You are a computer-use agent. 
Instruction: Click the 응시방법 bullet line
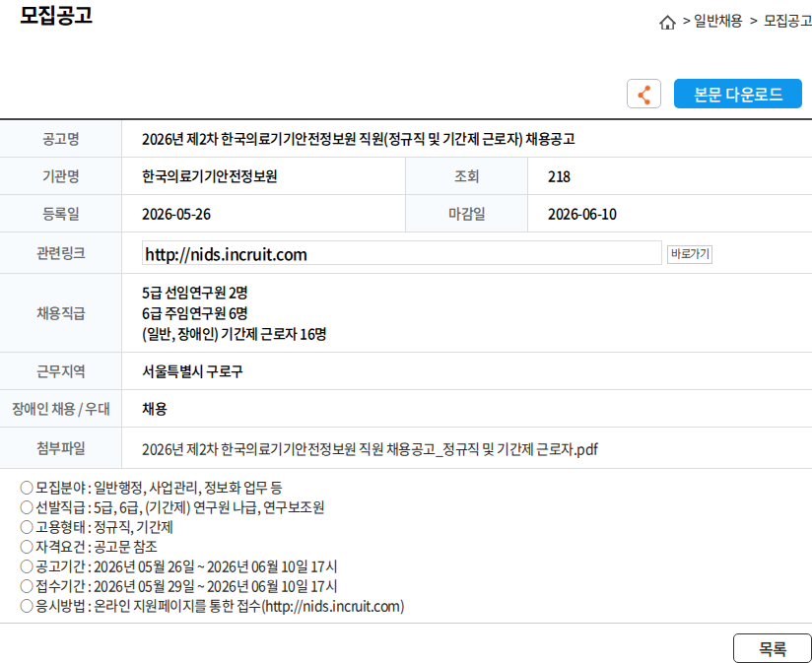coord(212,606)
